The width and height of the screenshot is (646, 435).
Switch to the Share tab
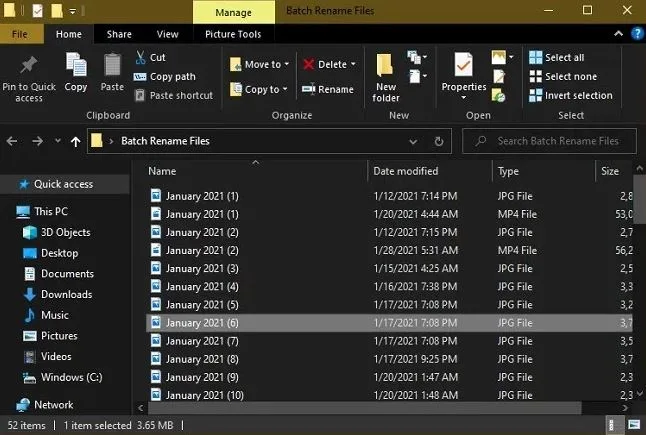[x=119, y=34]
